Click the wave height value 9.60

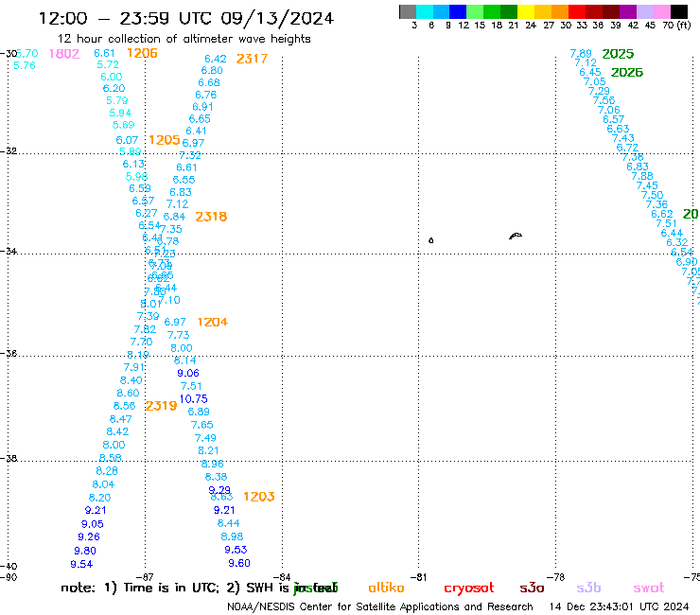click(x=239, y=563)
